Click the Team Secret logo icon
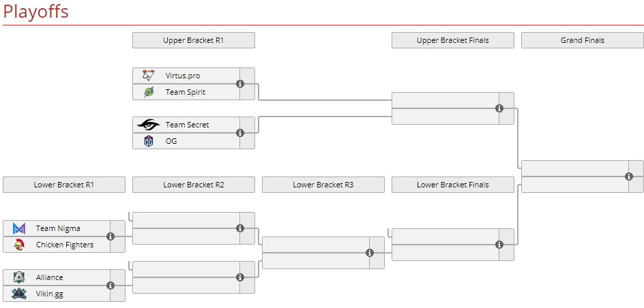 click(x=149, y=125)
